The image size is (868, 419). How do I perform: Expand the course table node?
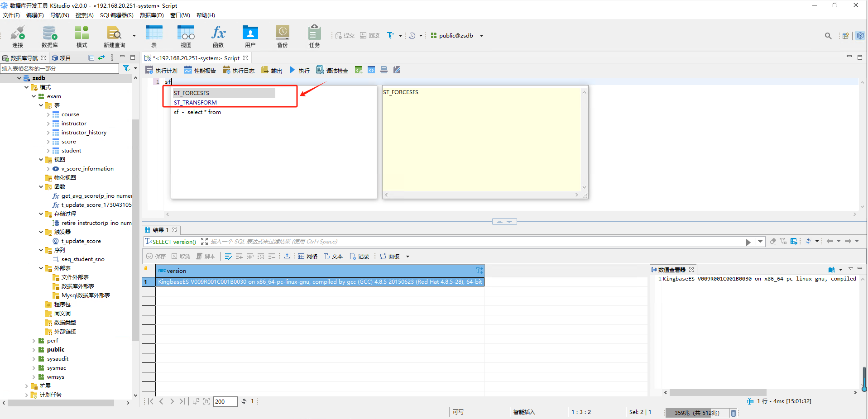pos(48,114)
